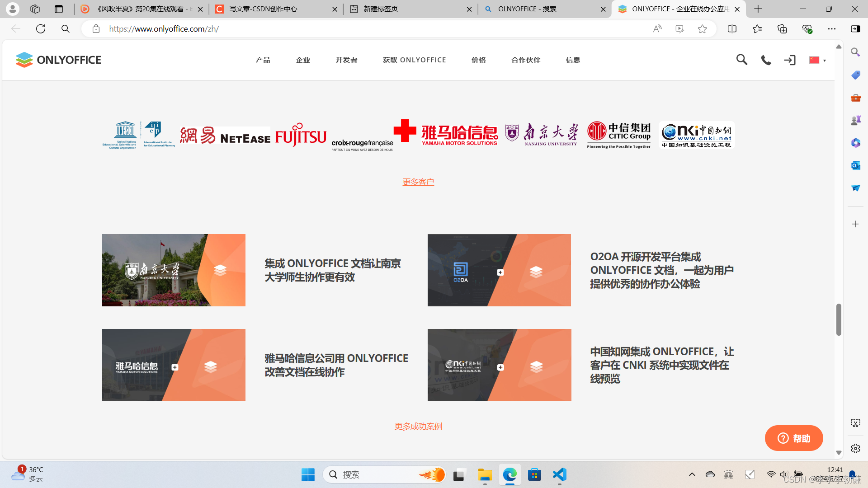Open the 获取 ONLYOFFICE menu
Screen dimensions: 868x488
pos(415,60)
